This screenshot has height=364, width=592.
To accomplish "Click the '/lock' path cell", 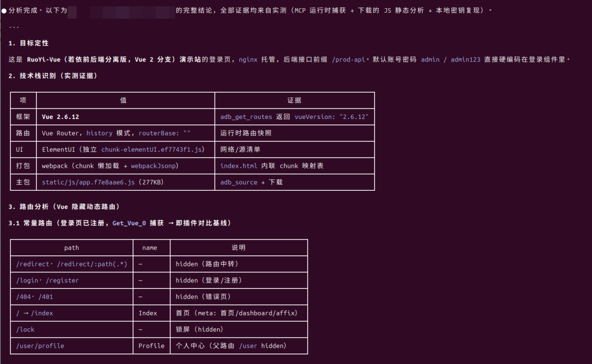I will [72, 329].
